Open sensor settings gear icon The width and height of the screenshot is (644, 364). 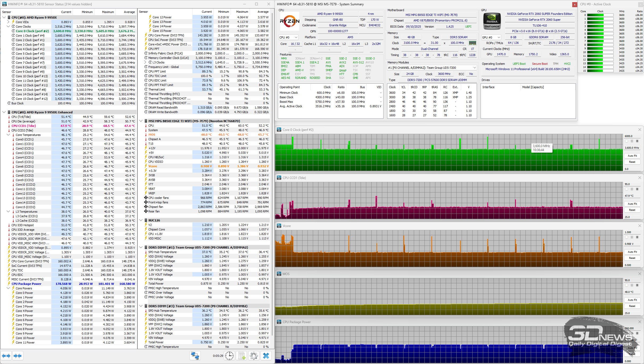(254, 356)
